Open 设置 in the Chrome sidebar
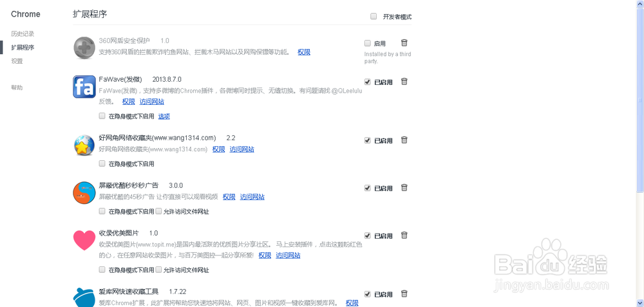This screenshot has height=307, width=644. coord(17,61)
